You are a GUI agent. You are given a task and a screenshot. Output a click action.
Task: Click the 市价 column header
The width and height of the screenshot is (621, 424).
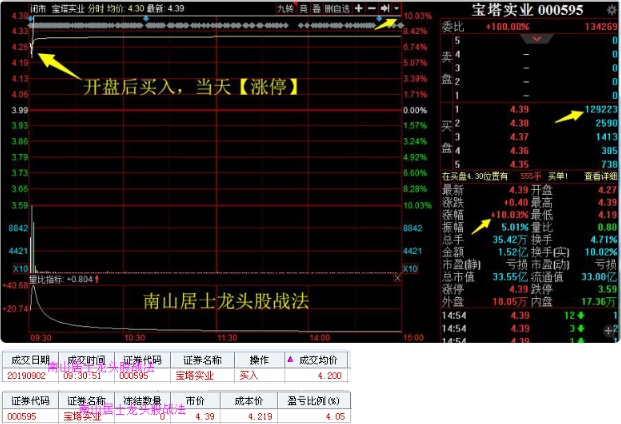(195, 401)
